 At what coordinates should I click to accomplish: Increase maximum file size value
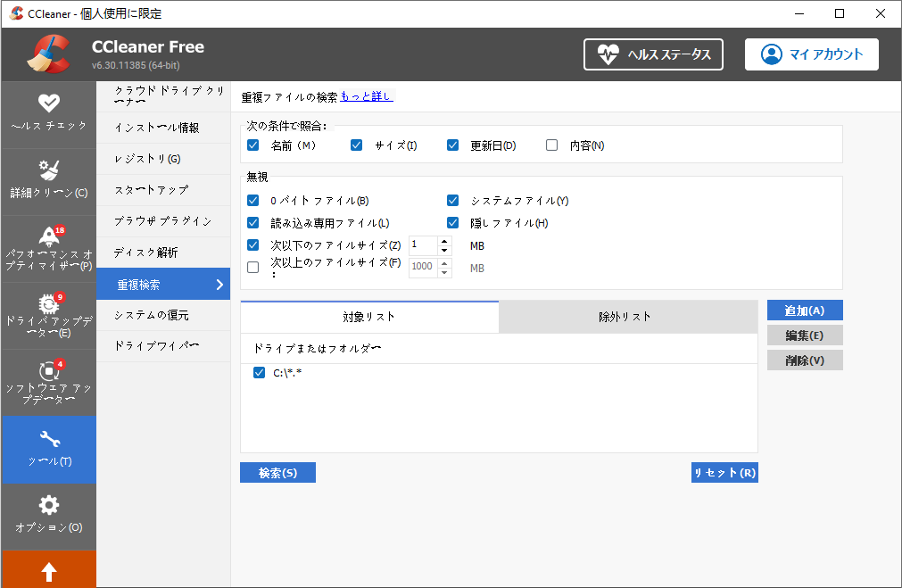tap(444, 263)
